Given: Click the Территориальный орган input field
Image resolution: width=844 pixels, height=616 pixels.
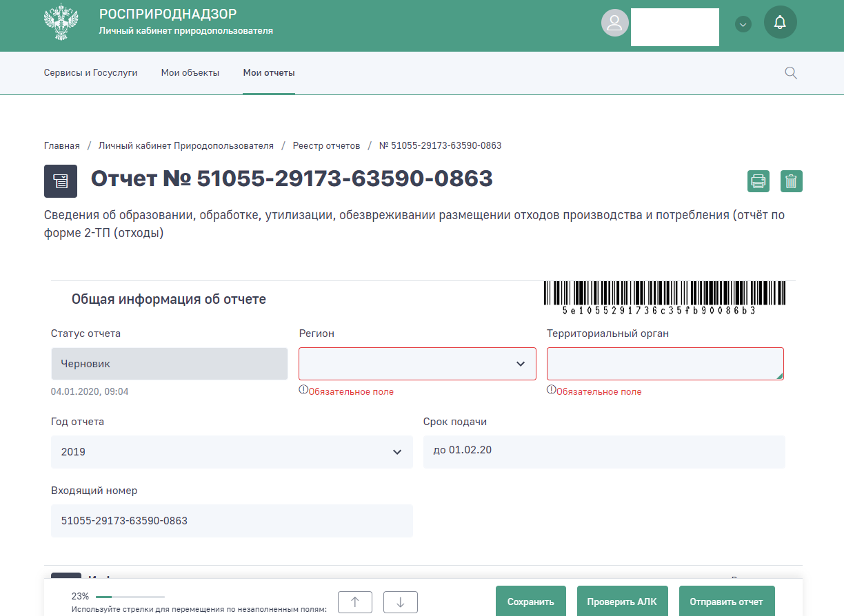Looking at the screenshot, I should pos(665,364).
